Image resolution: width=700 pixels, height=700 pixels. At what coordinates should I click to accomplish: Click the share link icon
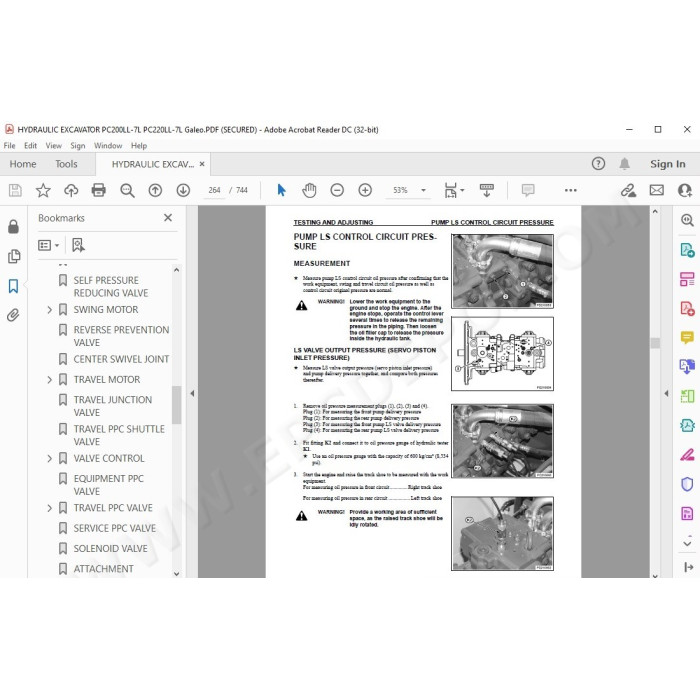628,191
